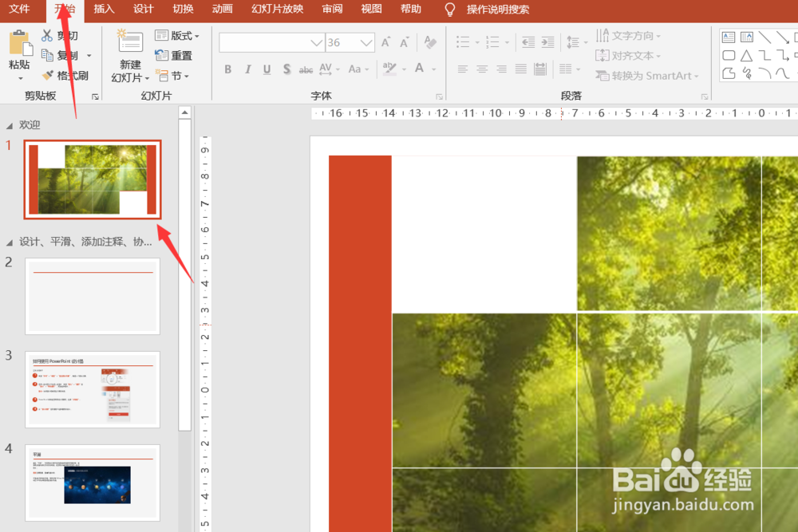The height and width of the screenshot is (532, 798).
Task: Open the font name combo box
Action: [272, 43]
